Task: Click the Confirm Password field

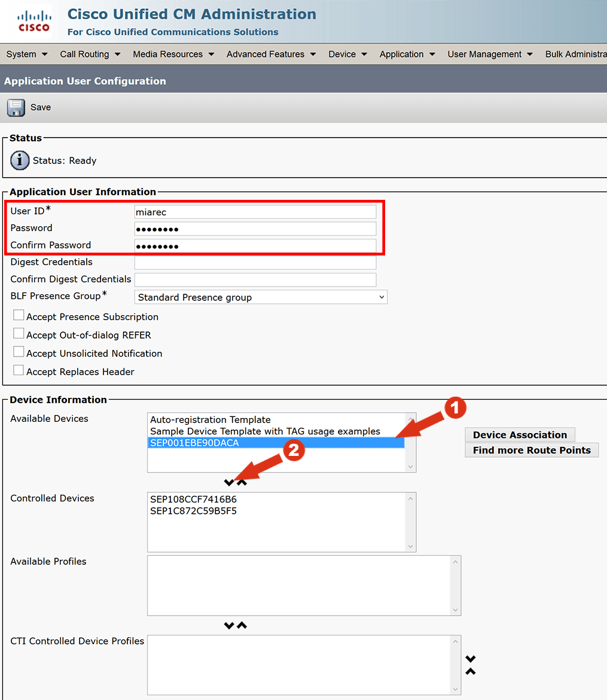Action: [x=255, y=246]
